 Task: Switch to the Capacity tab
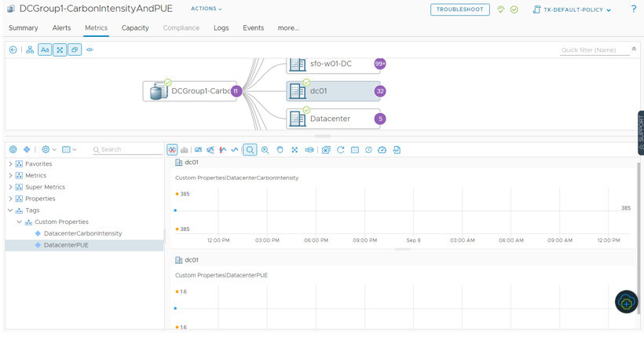click(x=135, y=27)
